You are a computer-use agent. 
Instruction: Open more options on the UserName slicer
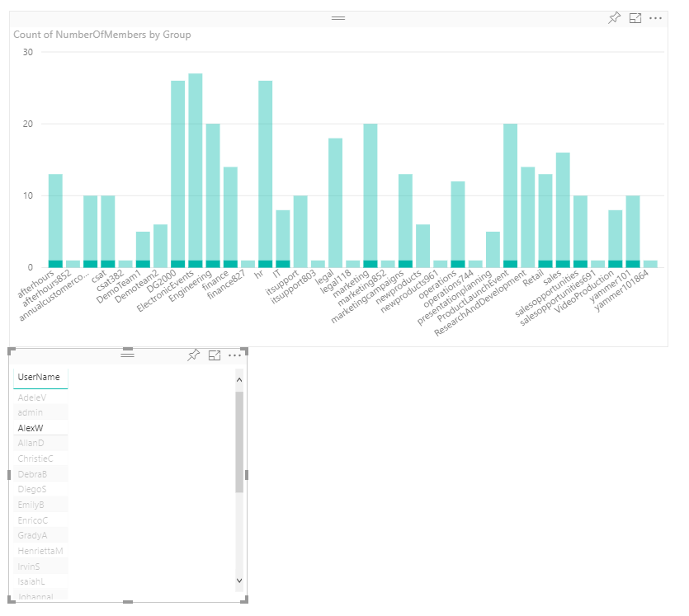235,355
